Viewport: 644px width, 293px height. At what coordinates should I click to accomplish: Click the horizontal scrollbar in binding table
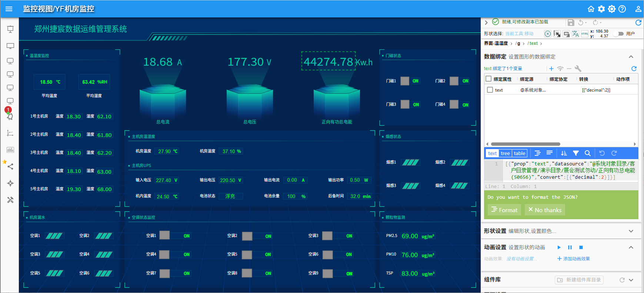525,144
